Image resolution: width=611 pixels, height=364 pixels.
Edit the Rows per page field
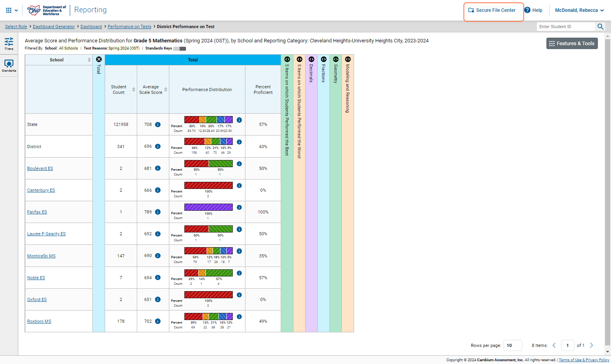513,345
